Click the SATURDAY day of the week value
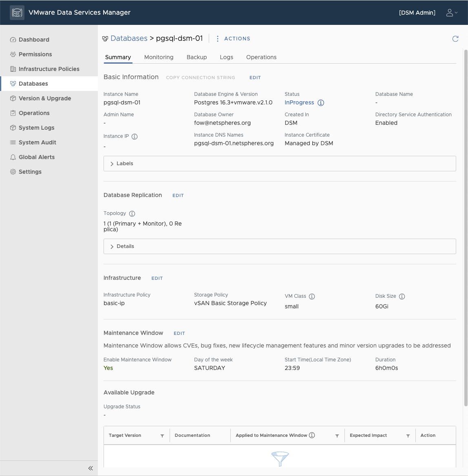Viewport: 468px width, 476px height. click(x=210, y=368)
